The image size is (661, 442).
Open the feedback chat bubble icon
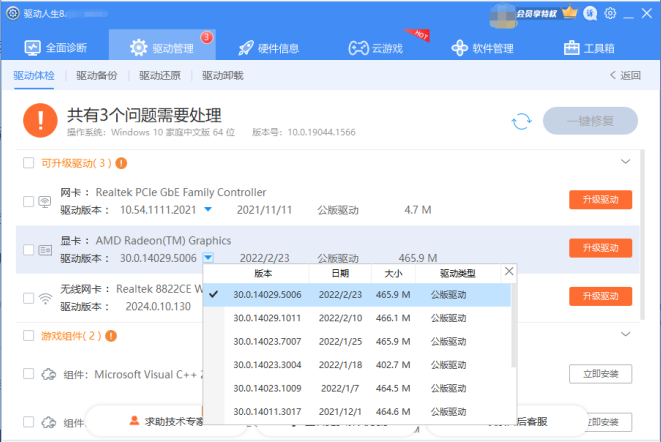click(x=590, y=13)
